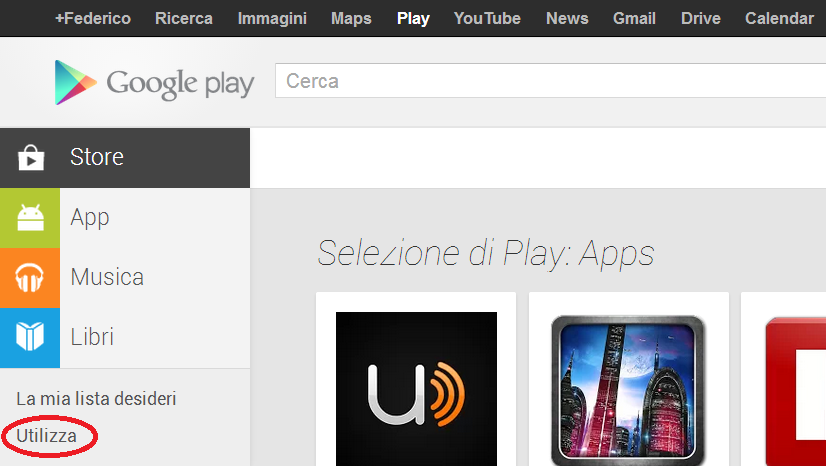Open Drive from the top navigation
Screen dimensions: 826x466
(x=700, y=18)
